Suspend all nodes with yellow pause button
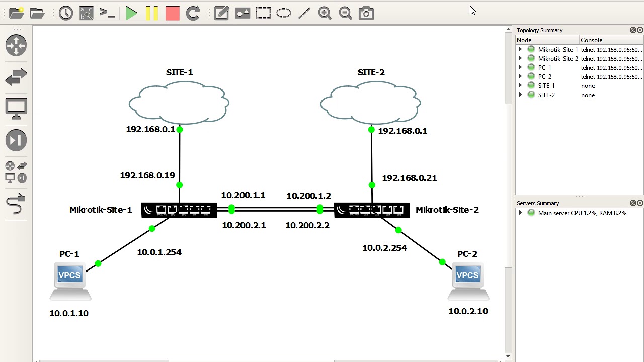Viewport: 644px width, 362px height. (x=152, y=13)
